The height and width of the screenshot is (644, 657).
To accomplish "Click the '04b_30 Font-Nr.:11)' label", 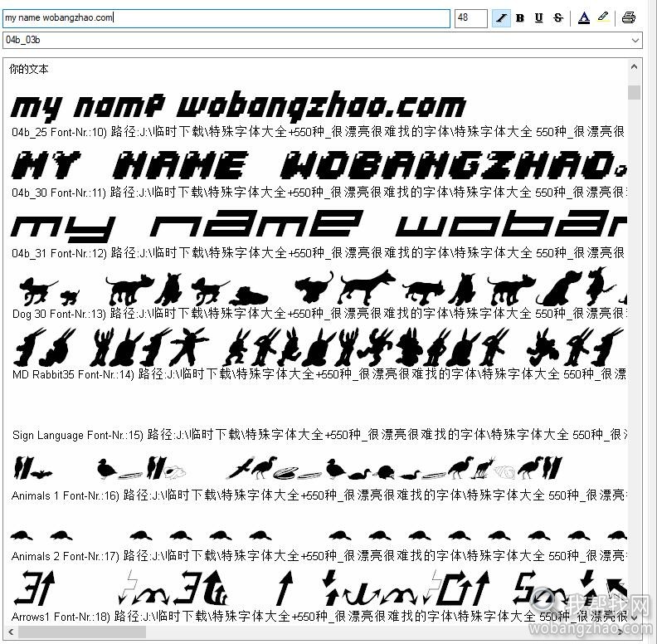I will coord(59,193).
